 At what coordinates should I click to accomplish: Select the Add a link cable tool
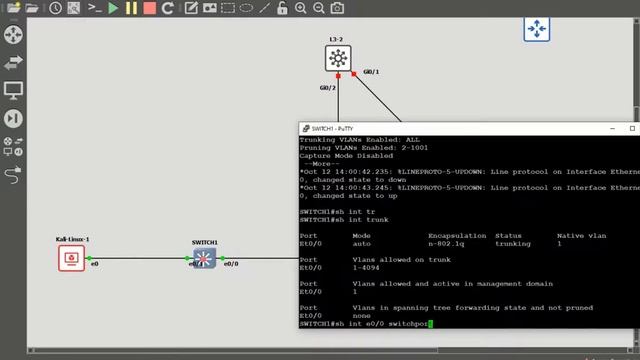(x=13, y=175)
